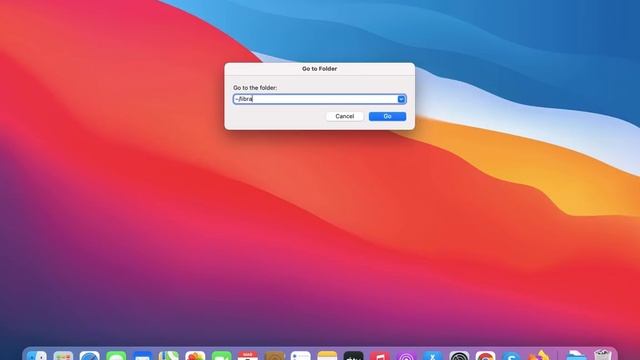The width and height of the screenshot is (640, 360).
Task: Click the Go button in the dialog
Action: click(387, 116)
